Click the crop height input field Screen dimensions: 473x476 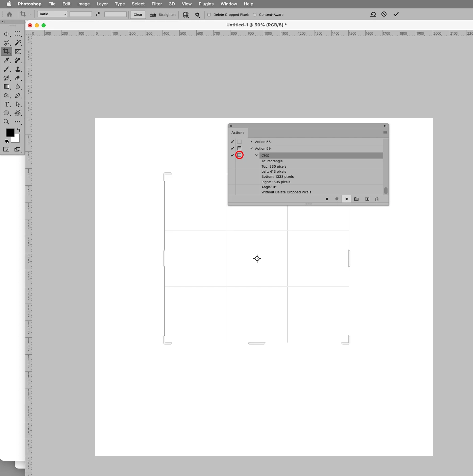tap(116, 14)
